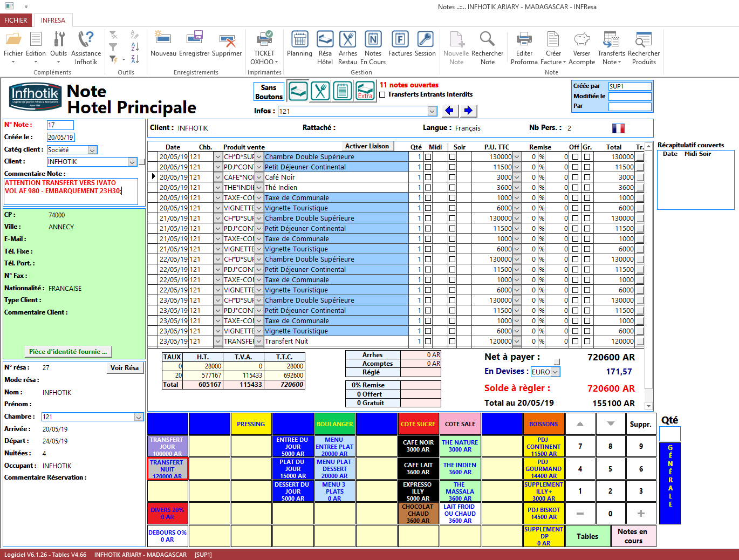This screenshot has height=560, width=739.
Task: Expand the Client INFHOTIK dropdown
Action: click(x=132, y=162)
